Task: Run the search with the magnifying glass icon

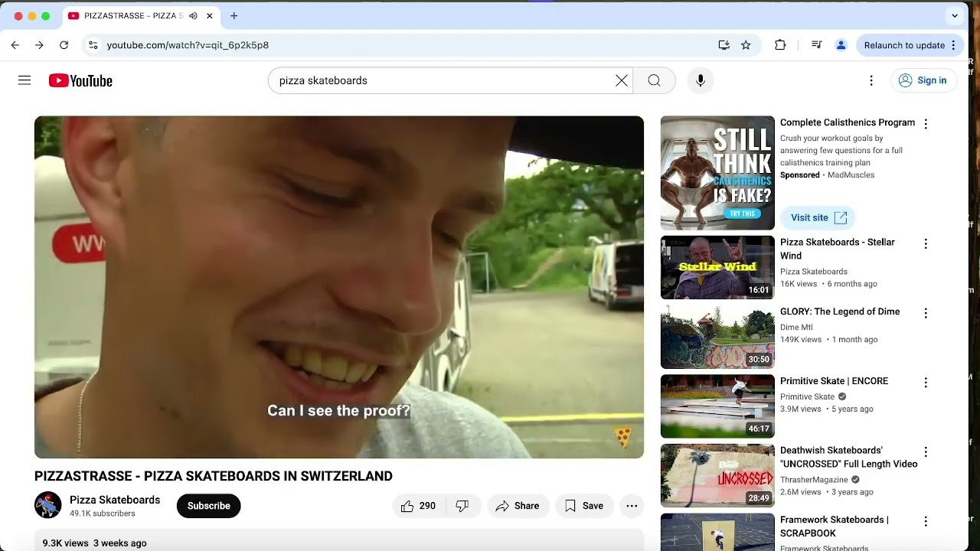Action: (654, 80)
